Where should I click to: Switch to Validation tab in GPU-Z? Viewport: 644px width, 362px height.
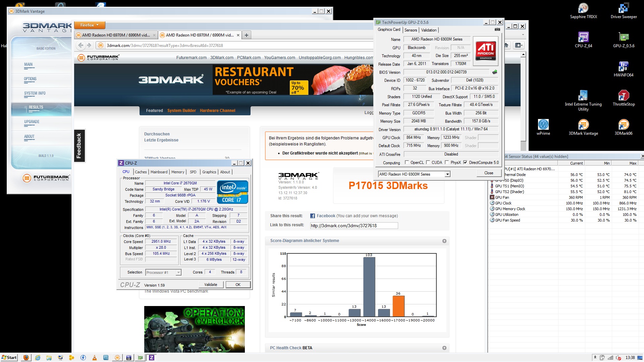[x=429, y=30]
